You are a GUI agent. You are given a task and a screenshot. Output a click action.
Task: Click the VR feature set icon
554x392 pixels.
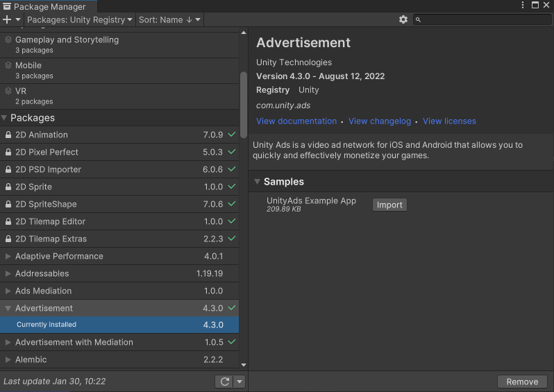8,91
